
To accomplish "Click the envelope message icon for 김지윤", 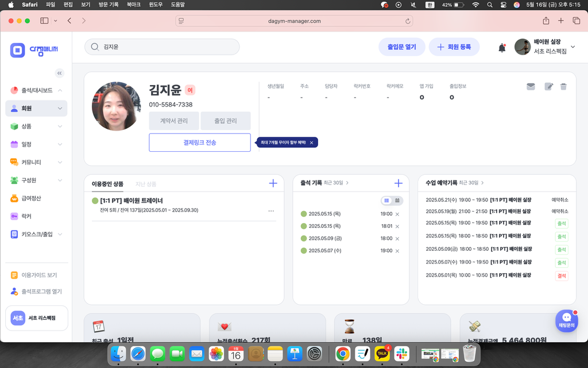I will [x=531, y=87].
